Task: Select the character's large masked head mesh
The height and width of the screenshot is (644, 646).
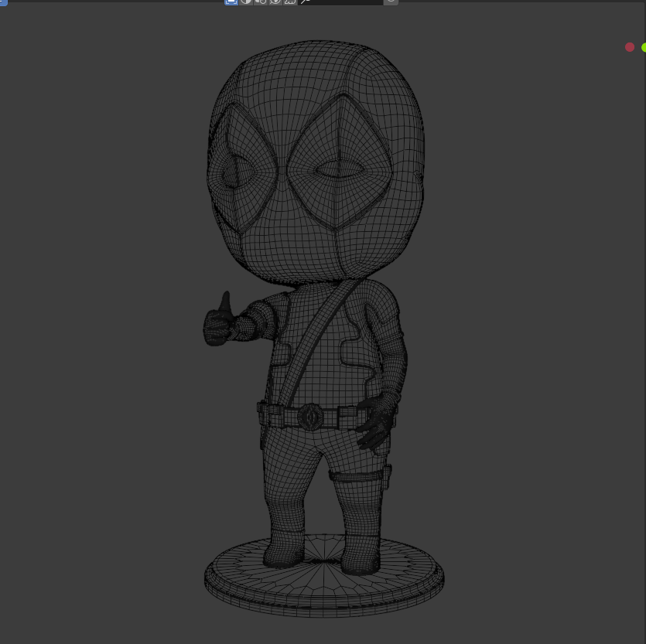Action: 316,162
